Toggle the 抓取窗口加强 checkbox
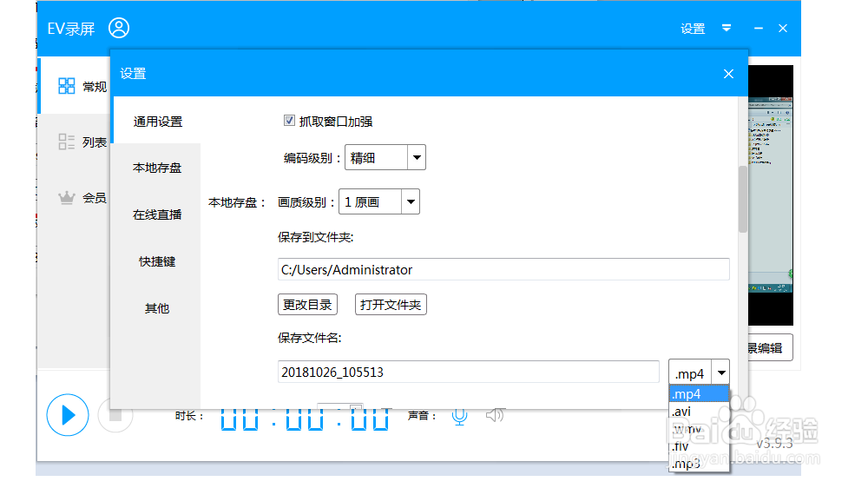 pos(289,120)
